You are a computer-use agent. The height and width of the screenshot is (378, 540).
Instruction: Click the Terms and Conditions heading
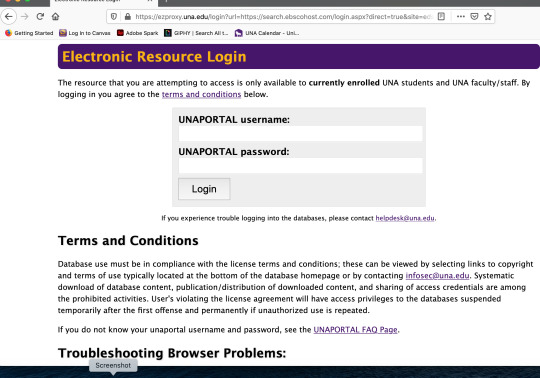pyautogui.click(x=128, y=241)
